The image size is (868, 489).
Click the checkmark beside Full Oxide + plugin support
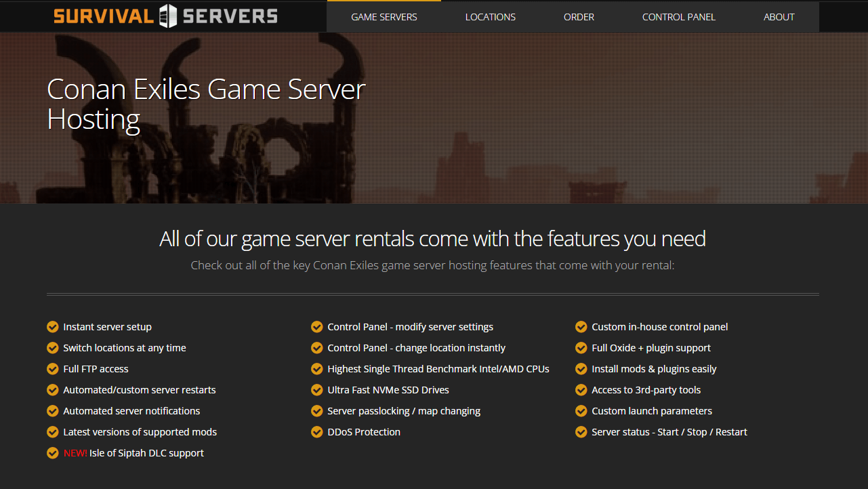581,348
